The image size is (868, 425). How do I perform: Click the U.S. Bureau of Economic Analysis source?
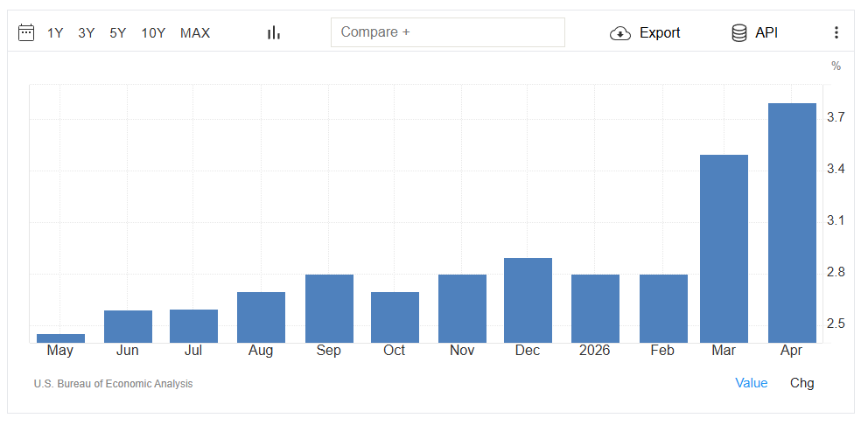[x=114, y=384]
